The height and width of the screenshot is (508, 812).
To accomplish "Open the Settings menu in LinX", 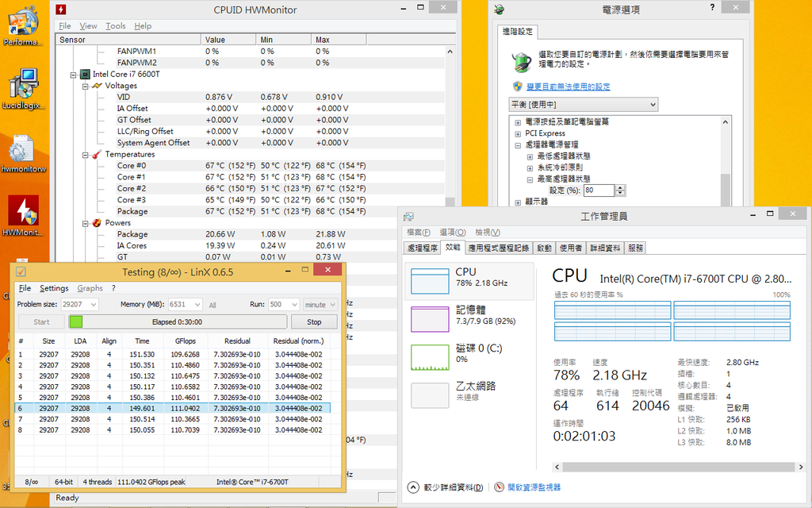I will click(54, 288).
